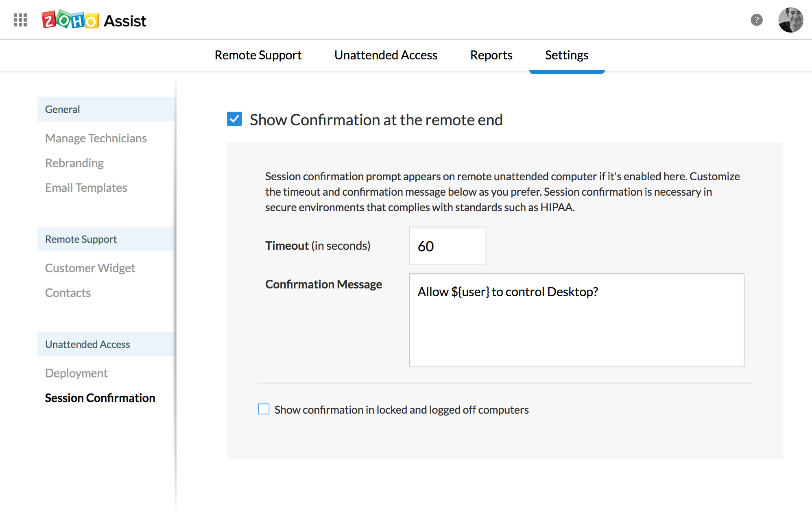Click the session confirmation description paragraph
Viewport: 812px width, 511px height.
click(x=502, y=192)
